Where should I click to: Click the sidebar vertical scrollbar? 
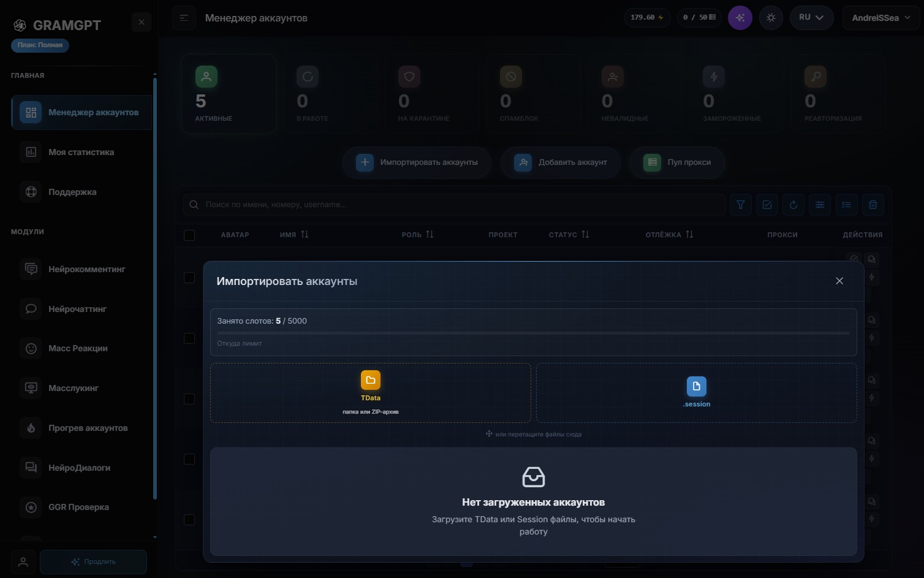[x=155, y=288]
